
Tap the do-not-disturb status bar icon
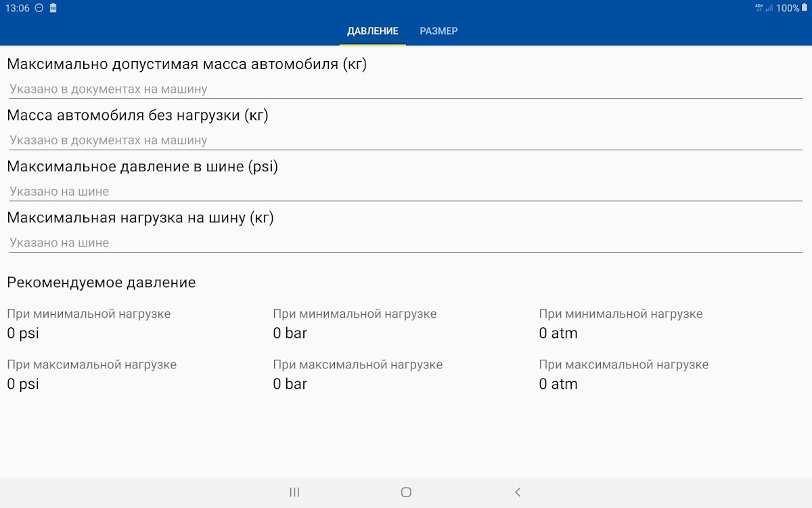[x=39, y=8]
